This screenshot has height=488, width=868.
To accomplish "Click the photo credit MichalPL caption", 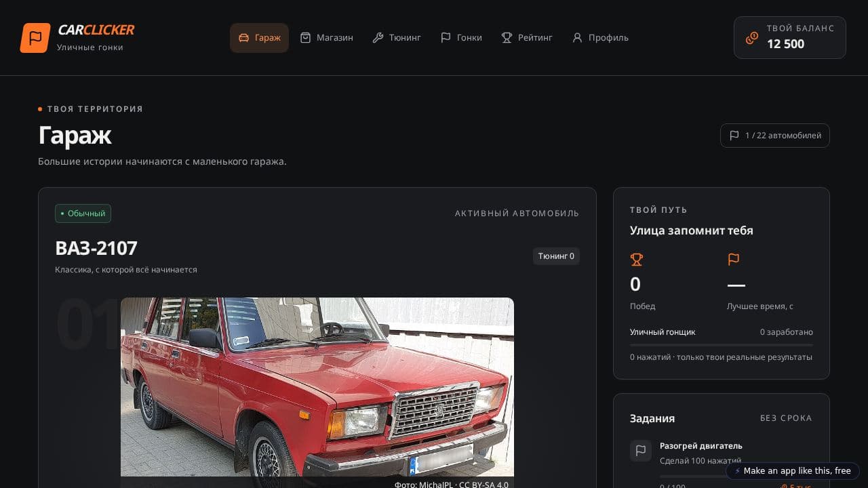I will (x=452, y=484).
